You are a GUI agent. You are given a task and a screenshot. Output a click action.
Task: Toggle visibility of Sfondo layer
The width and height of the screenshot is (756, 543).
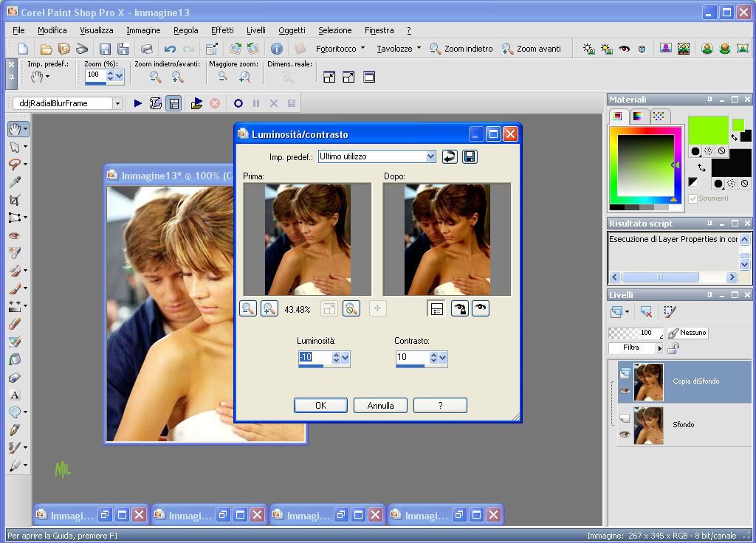[x=625, y=434]
